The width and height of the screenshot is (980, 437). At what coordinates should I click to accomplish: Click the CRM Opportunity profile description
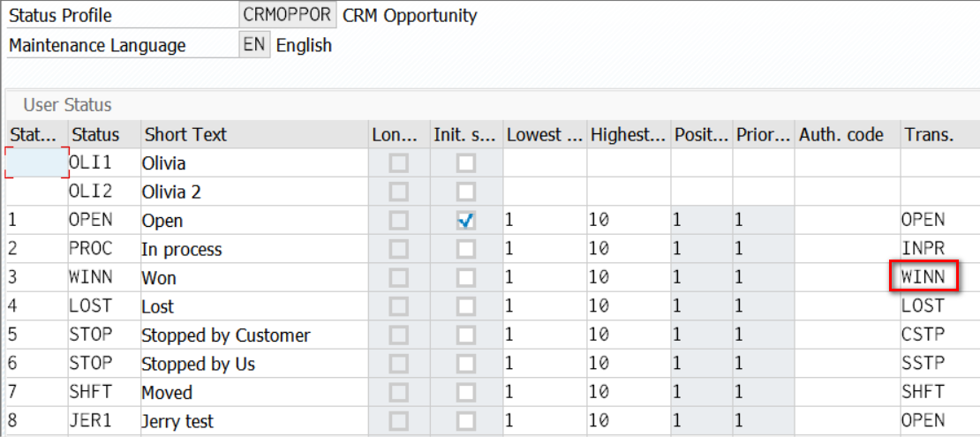point(410,16)
